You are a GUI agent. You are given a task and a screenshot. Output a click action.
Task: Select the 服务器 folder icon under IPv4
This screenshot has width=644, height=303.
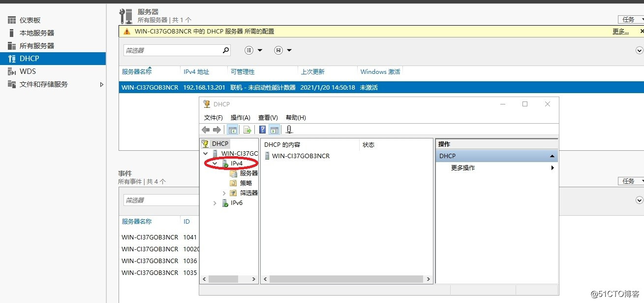[x=234, y=173]
